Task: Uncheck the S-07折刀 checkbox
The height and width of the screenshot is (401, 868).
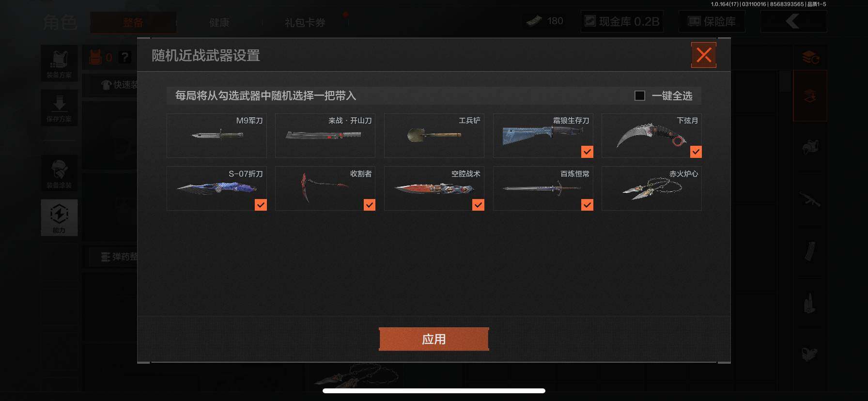Action: 261,205
